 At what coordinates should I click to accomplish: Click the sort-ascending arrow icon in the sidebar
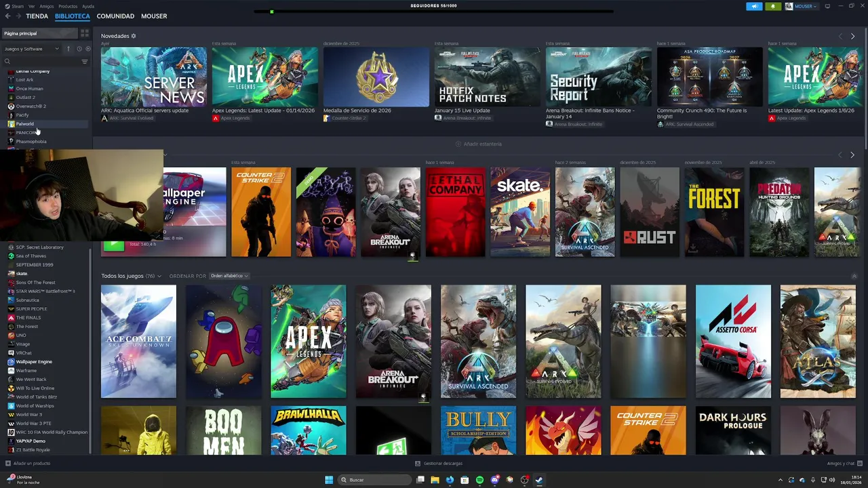coord(68,49)
